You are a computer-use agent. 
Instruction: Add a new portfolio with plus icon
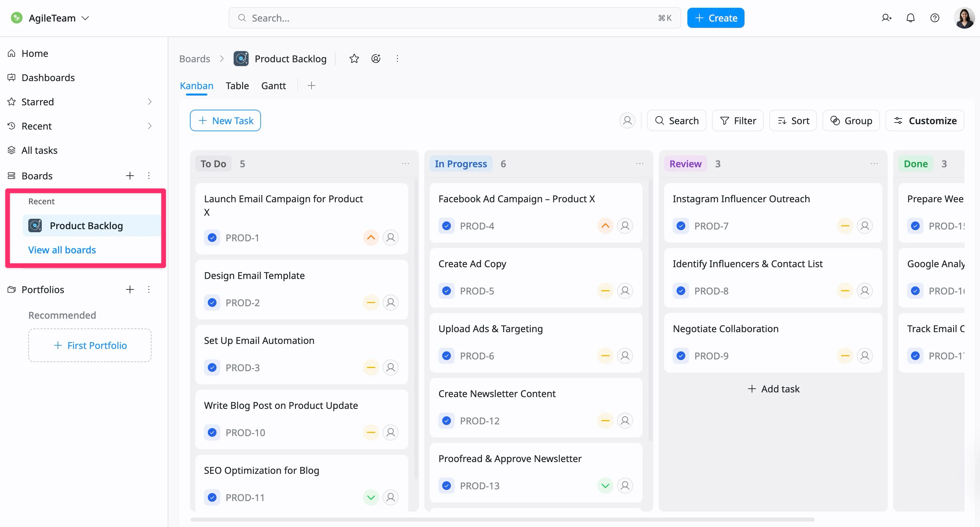pyautogui.click(x=130, y=290)
